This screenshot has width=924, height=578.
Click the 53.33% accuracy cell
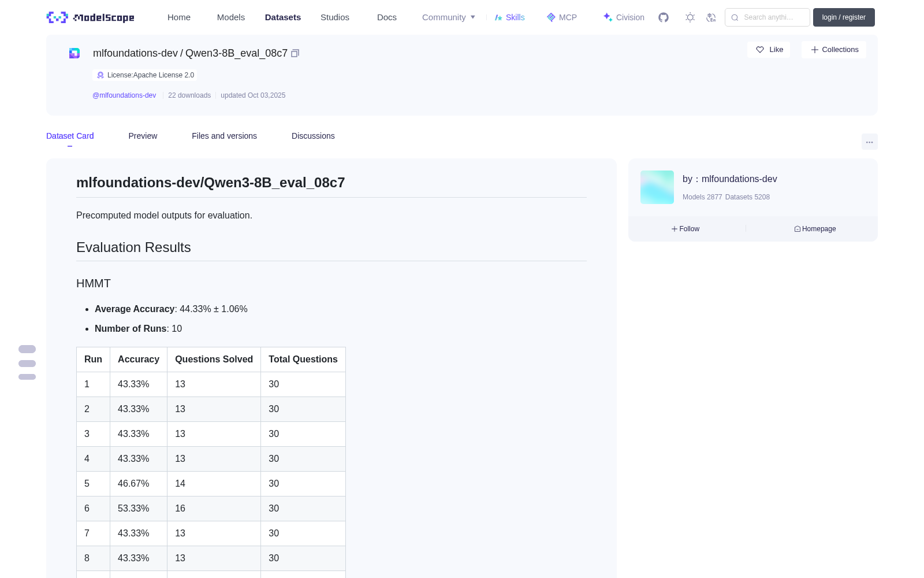pos(139,509)
